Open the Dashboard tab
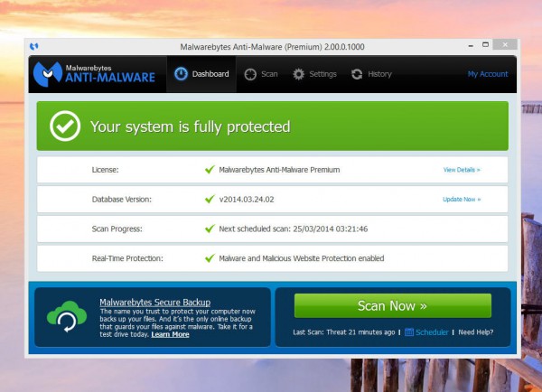 201,74
